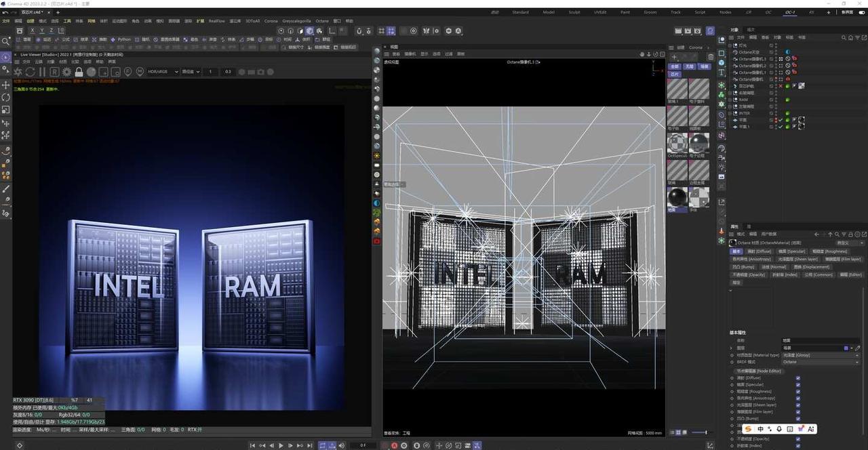The height and width of the screenshot is (450, 868).
Task: Click the Node Editor button
Action: [x=759, y=371]
